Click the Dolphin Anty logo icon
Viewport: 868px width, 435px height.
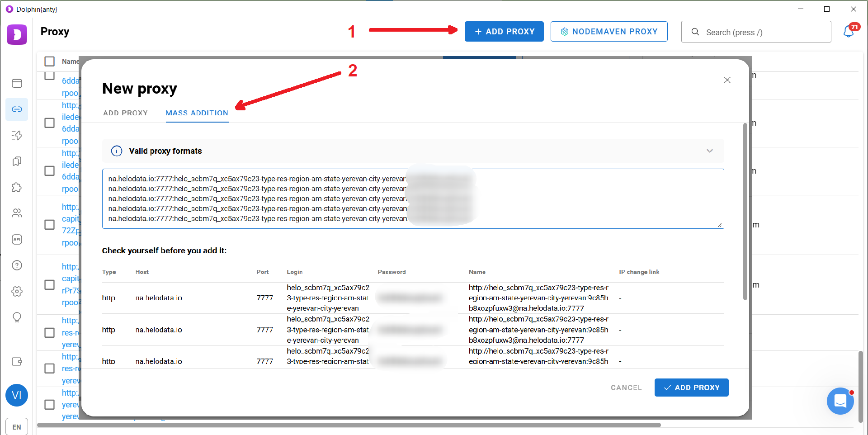point(17,34)
